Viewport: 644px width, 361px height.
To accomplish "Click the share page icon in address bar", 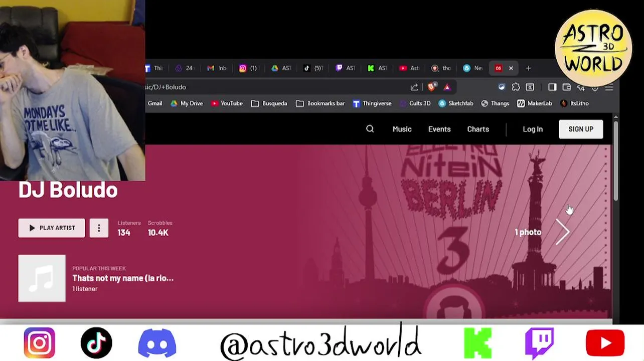I will point(414,87).
